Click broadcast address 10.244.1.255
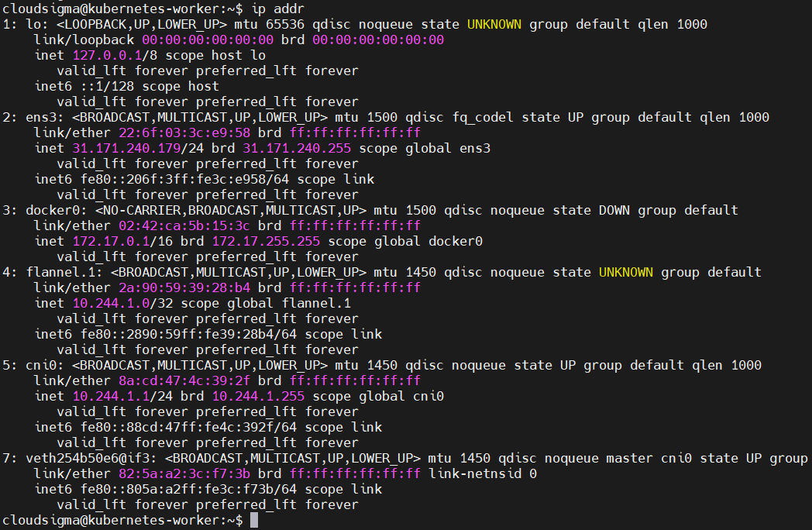Image resolution: width=812 pixels, height=530 pixels. 258,397
